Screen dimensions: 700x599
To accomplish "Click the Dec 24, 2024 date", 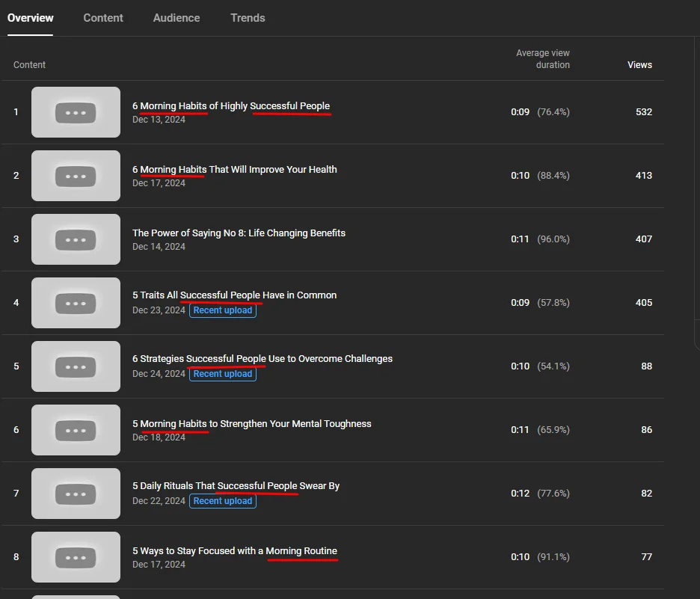I will [159, 374].
